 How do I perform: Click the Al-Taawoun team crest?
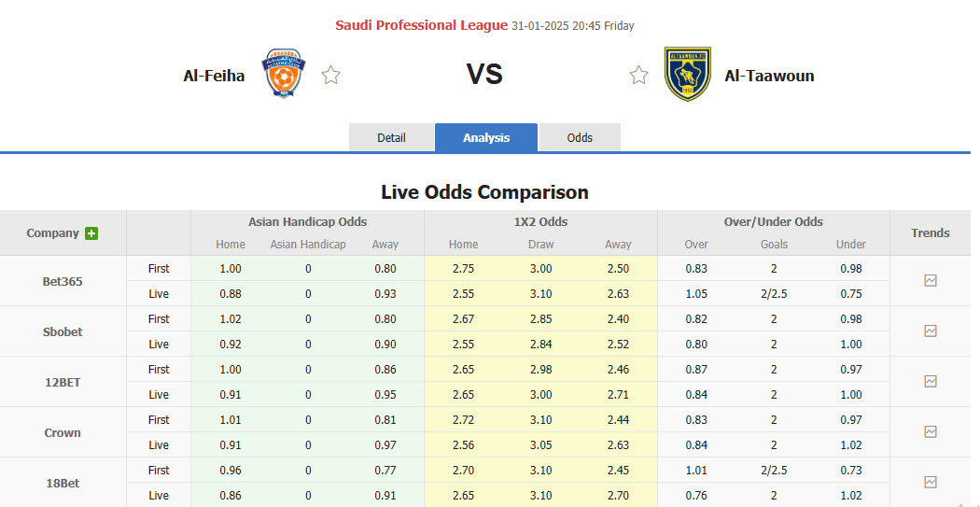click(688, 75)
